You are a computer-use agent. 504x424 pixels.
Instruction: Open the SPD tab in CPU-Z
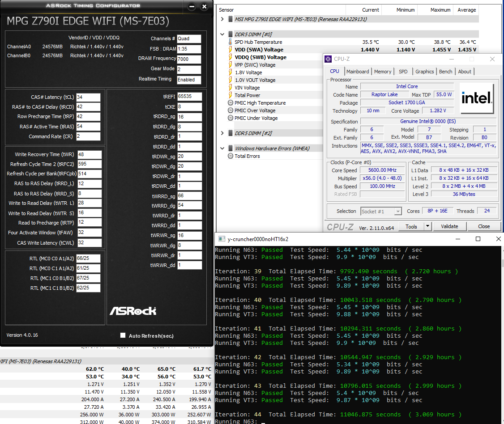click(x=403, y=72)
